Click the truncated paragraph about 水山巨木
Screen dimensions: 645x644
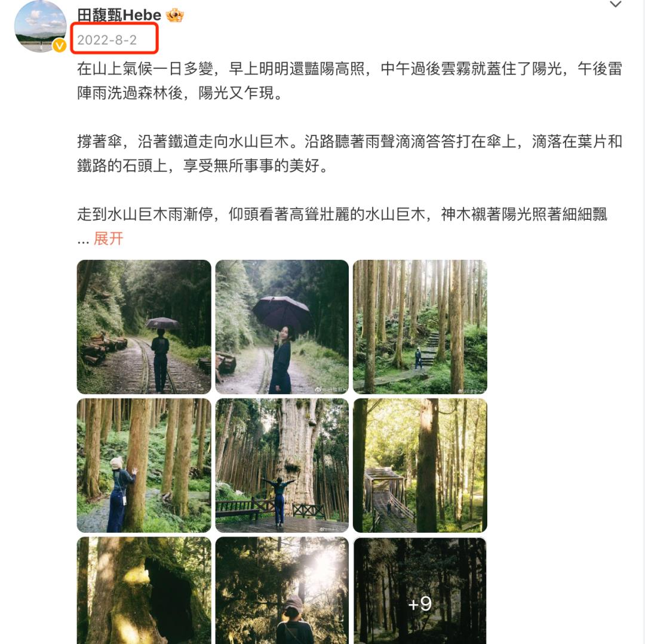(342, 214)
